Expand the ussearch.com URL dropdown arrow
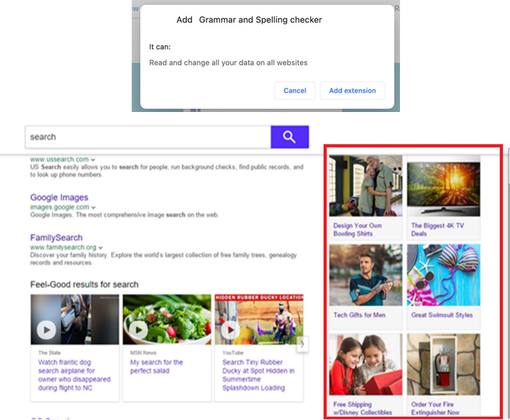The height and width of the screenshot is (420, 510). click(93, 160)
